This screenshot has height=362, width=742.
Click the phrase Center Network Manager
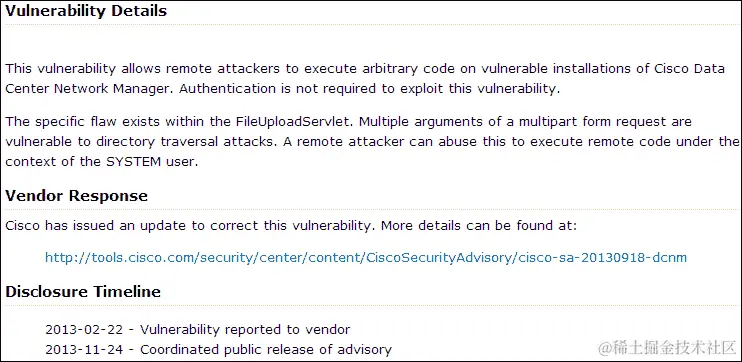(89, 89)
